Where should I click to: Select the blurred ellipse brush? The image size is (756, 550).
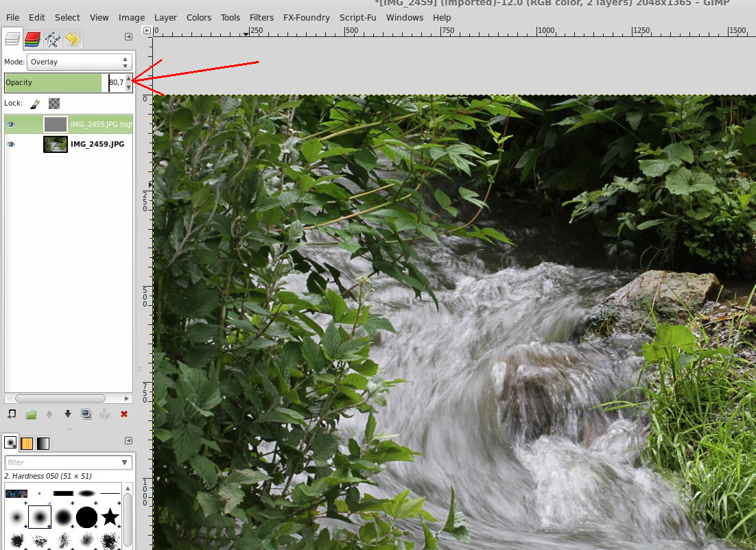[87, 493]
